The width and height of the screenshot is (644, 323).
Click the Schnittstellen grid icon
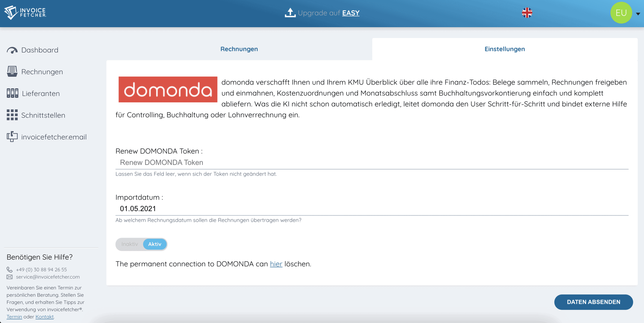point(12,115)
